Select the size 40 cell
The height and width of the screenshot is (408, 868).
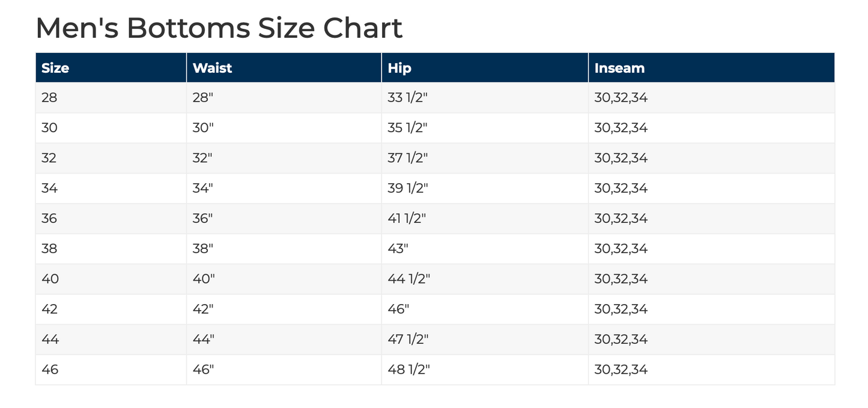pos(50,279)
